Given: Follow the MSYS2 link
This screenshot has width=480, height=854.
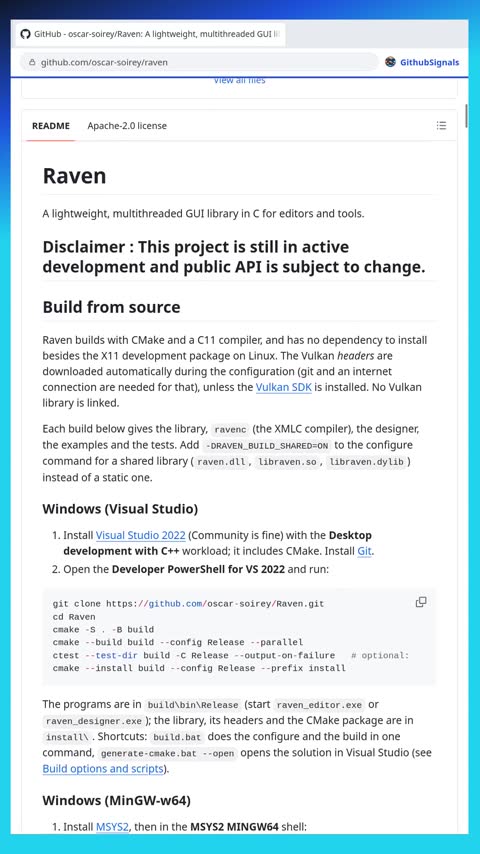Looking at the screenshot, I should [112, 827].
